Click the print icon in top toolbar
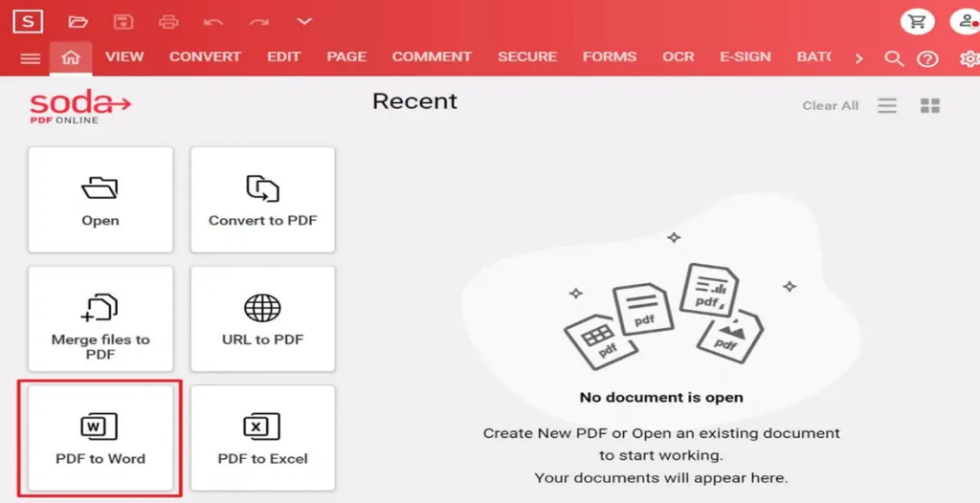 [x=168, y=22]
